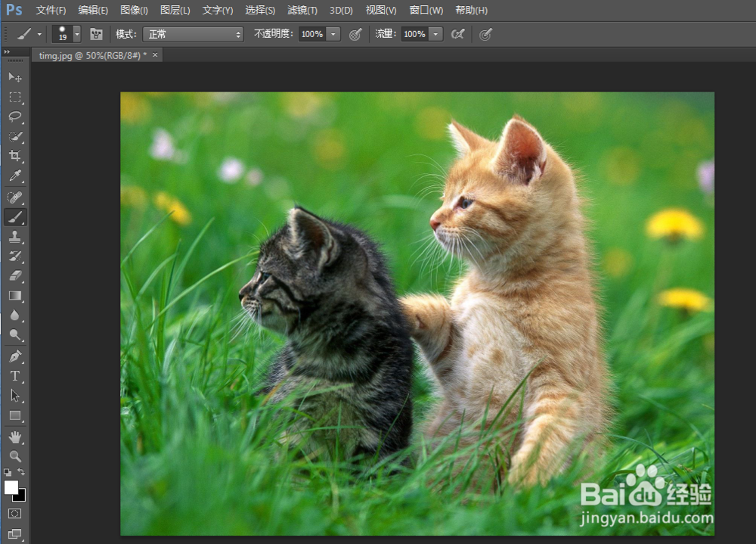The width and height of the screenshot is (756, 544).
Task: Open the 3D(D) menu
Action: (341, 10)
